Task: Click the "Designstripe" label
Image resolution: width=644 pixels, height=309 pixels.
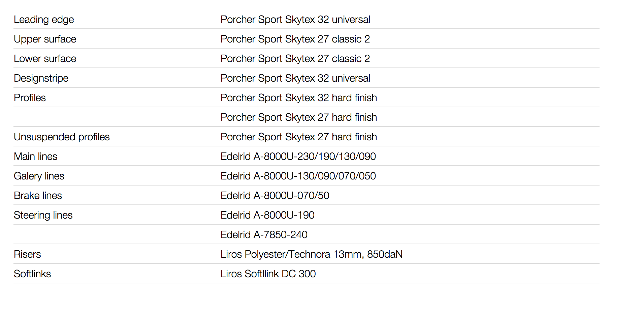Action: pyautogui.click(x=41, y=78)
